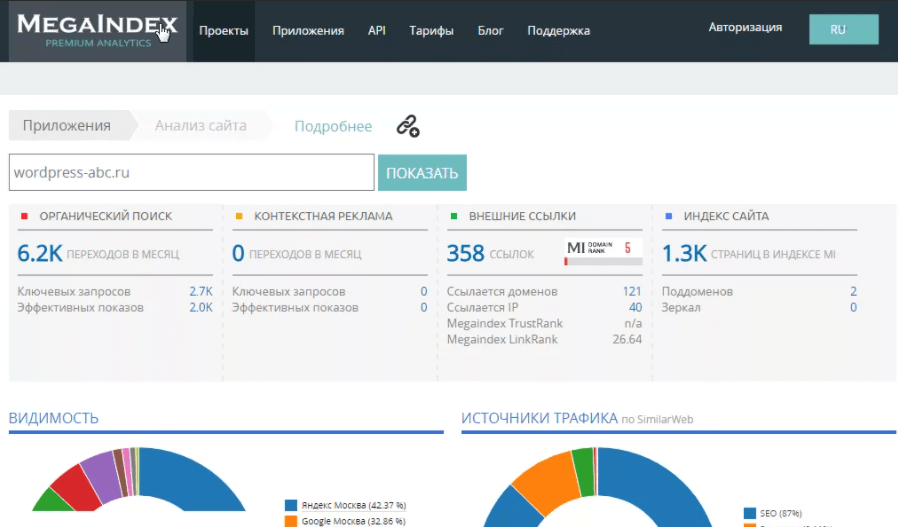
Task: Click the green Внешние ссылки marker
Action: click(x=454, y=216)
